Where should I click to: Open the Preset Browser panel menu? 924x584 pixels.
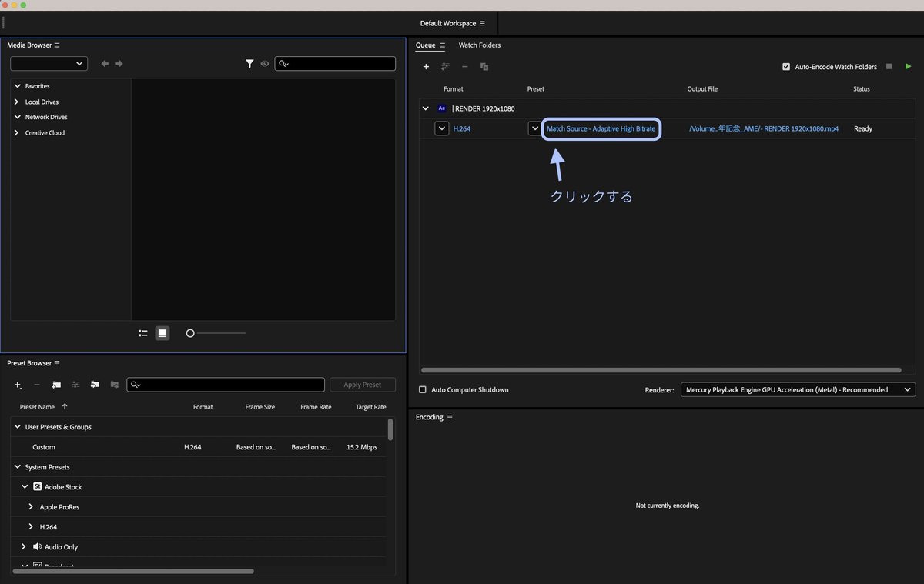55,362
